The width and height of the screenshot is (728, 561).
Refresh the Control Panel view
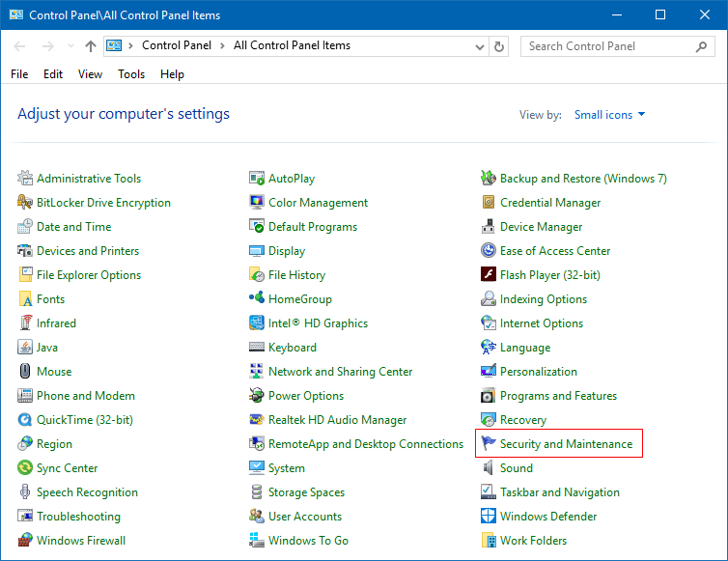[x=499, y=46]
